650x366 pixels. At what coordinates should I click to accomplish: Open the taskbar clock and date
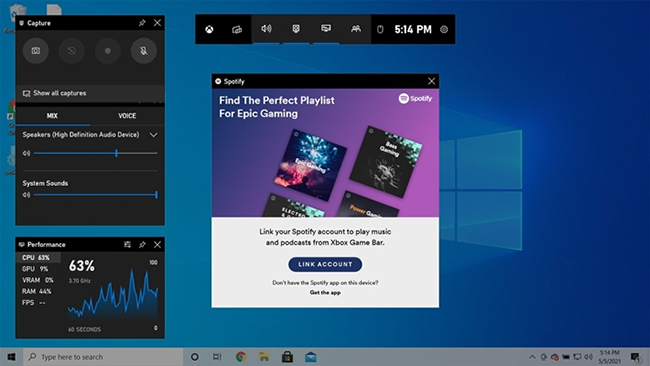(609, 357)
